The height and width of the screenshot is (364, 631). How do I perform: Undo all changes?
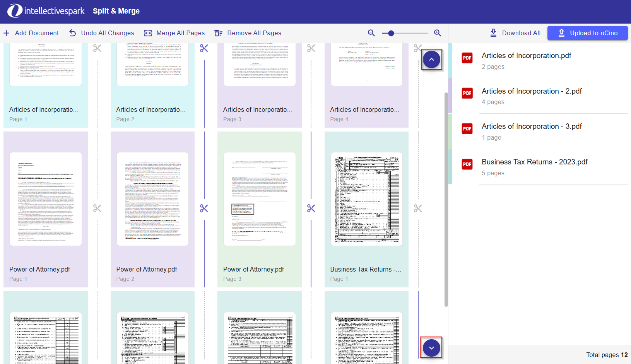pos(102,33)
